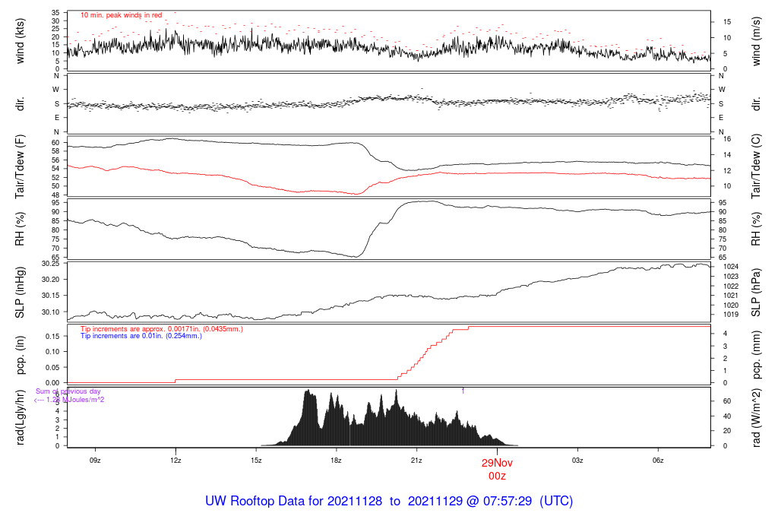This screenshot has width=778, height=532.
Task: Click the red "Tip increments are approx. 0.00171in." note
Action: (x=162, y=329)
